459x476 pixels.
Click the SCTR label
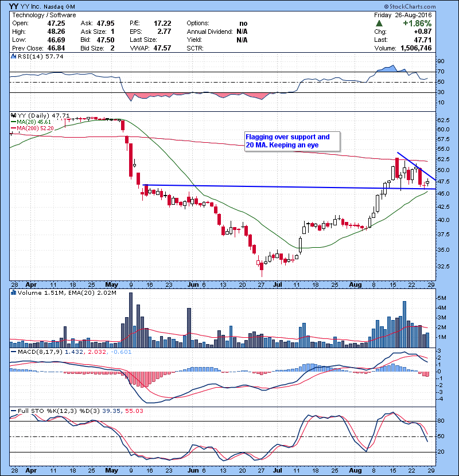[x=195, y=48]
